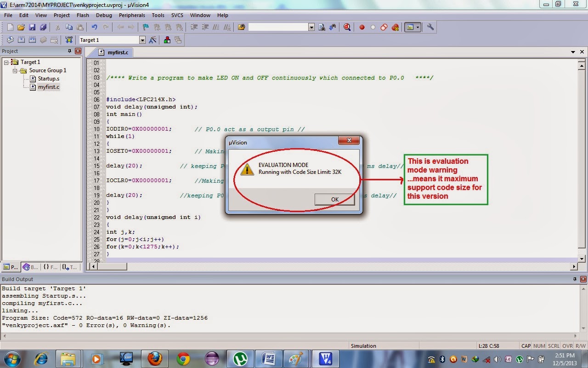Switch to the Templates tab in Project pane

point(70,267)
